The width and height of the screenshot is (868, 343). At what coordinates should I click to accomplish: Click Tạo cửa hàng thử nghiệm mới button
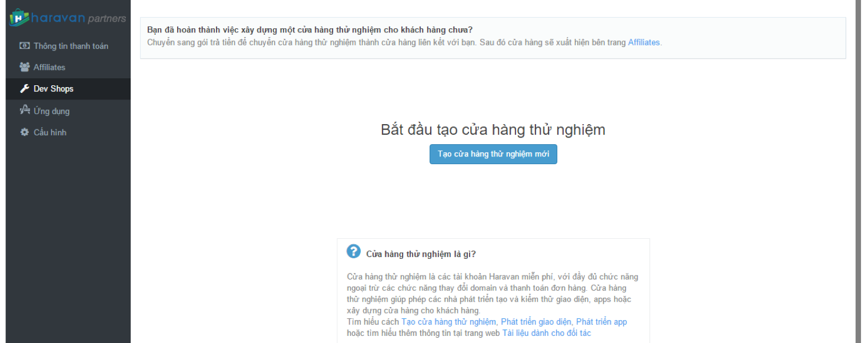click(493, 154)
